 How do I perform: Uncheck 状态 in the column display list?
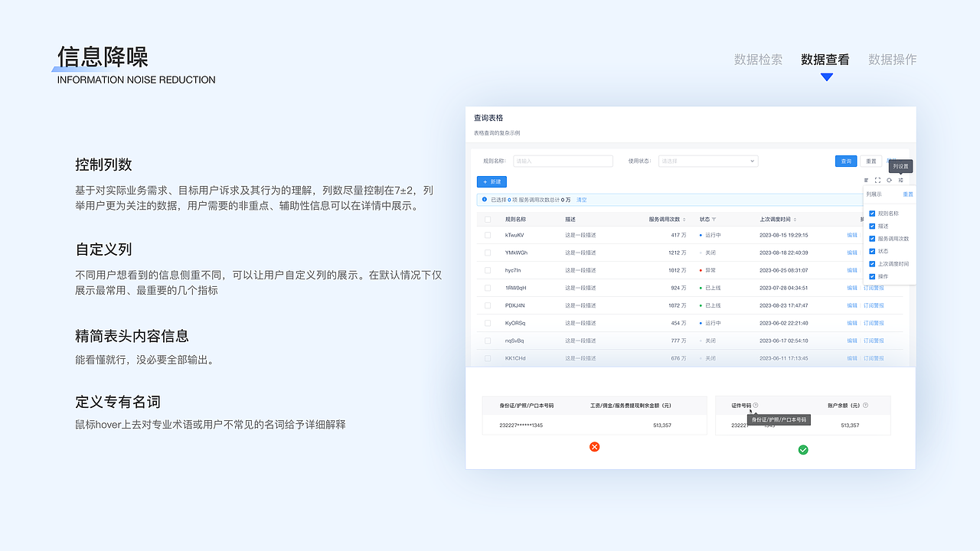tap(871, 251)
